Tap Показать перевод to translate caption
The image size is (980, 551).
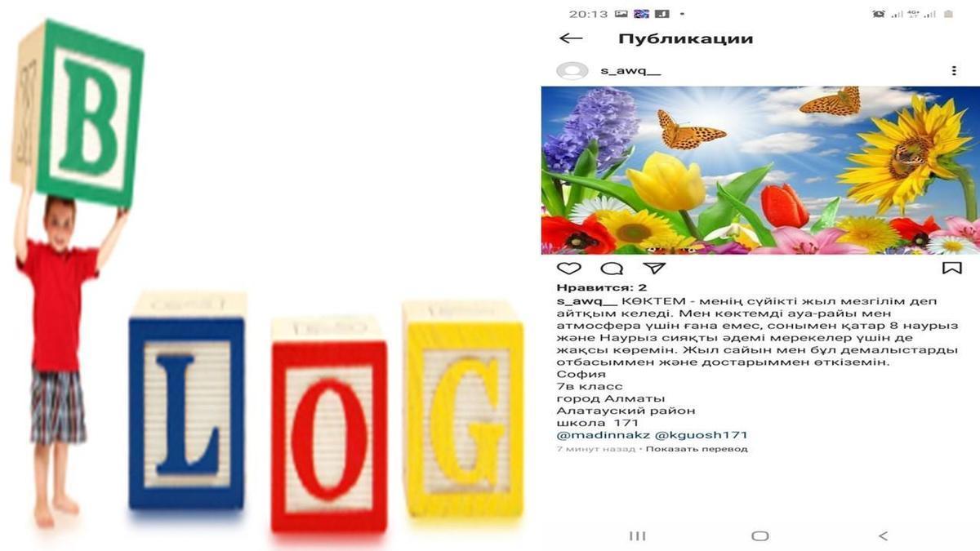[696, 449]
